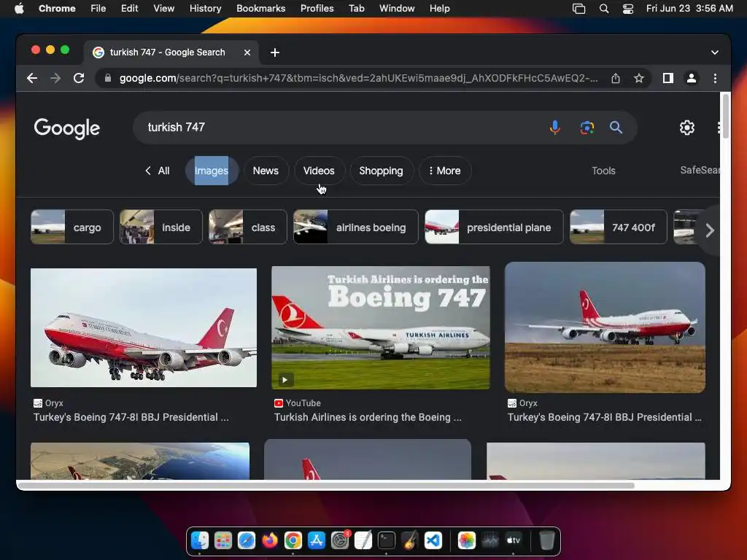Screen dimensions: 747x560
Task: Filter by 747 400f chip
Action: (619, 227)
